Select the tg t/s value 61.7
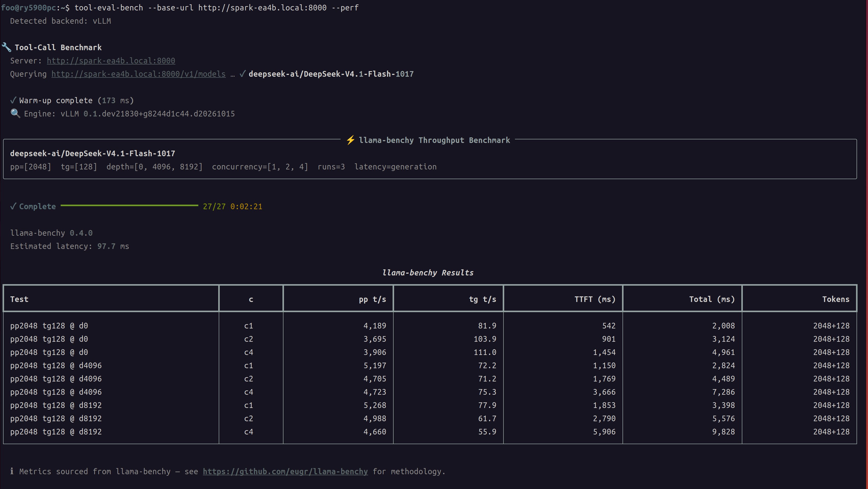 [487, 419]
